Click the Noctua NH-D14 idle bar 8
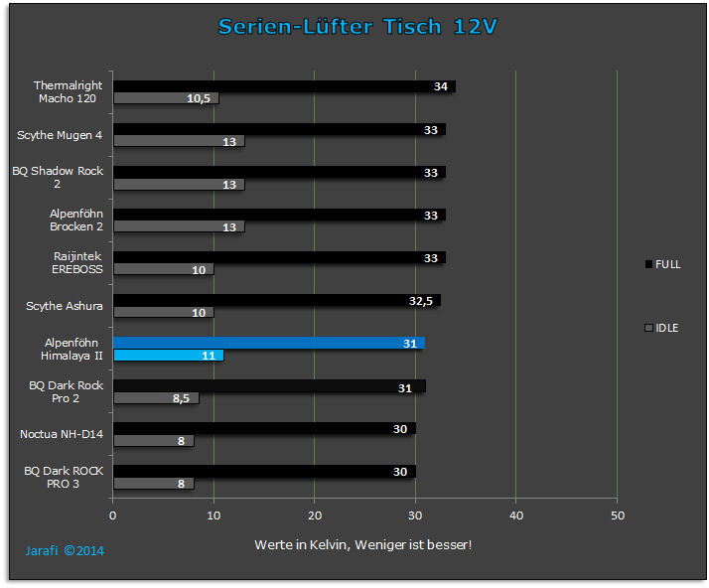 coord(153,441)
